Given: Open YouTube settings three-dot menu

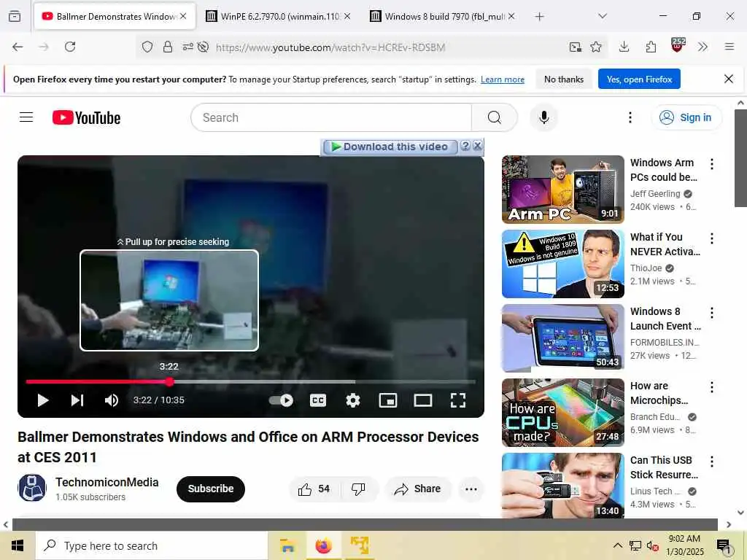Looking at the screenshot, I should coord(630,117).
